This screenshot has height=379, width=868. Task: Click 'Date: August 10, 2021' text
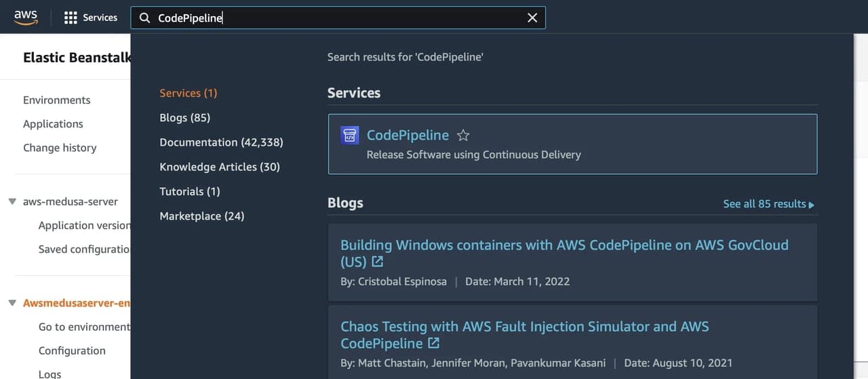(x=678, y=363)
